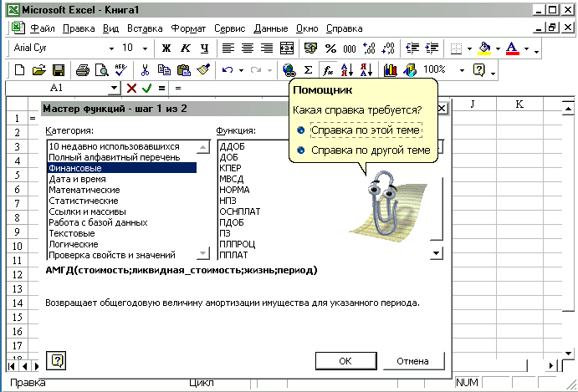The width and height of the screenshot is (578, 392).
Task: Expand the borders dropdown arrow
Action: (469, 48)
